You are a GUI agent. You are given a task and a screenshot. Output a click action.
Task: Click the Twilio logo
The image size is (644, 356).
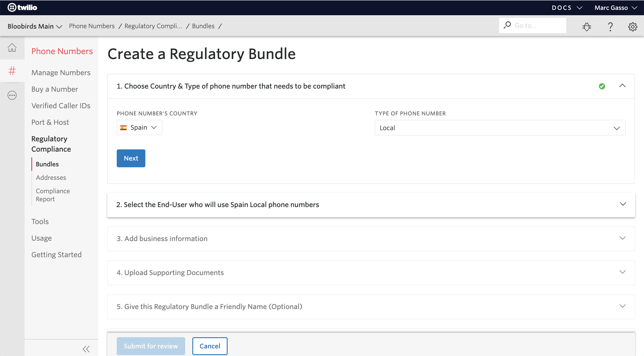pyautogui.click(x=22, y=8)
